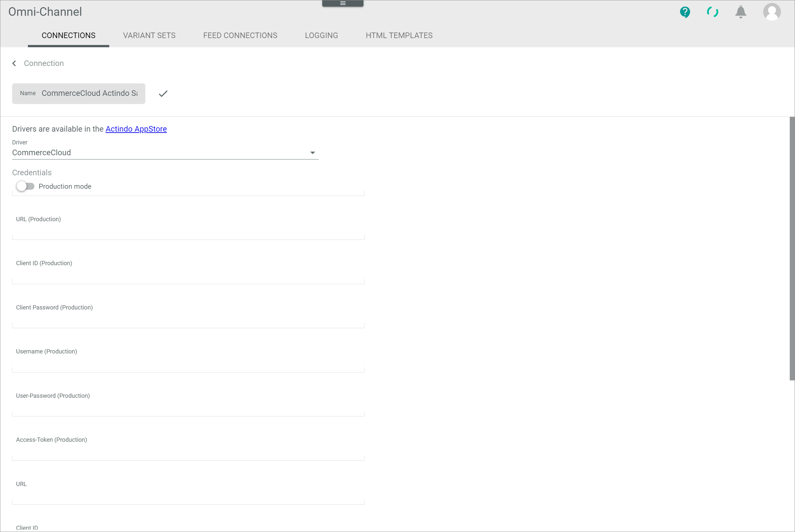Click the Username (Production) field
The height and width of the screenshot is (532, 795).
pyautogui.click(x=188, y=359)
